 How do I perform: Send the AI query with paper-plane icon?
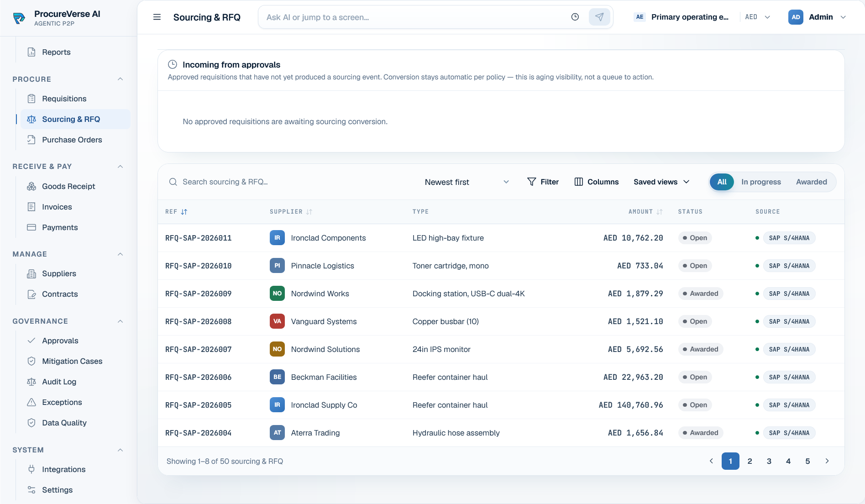tap(599, 17)
